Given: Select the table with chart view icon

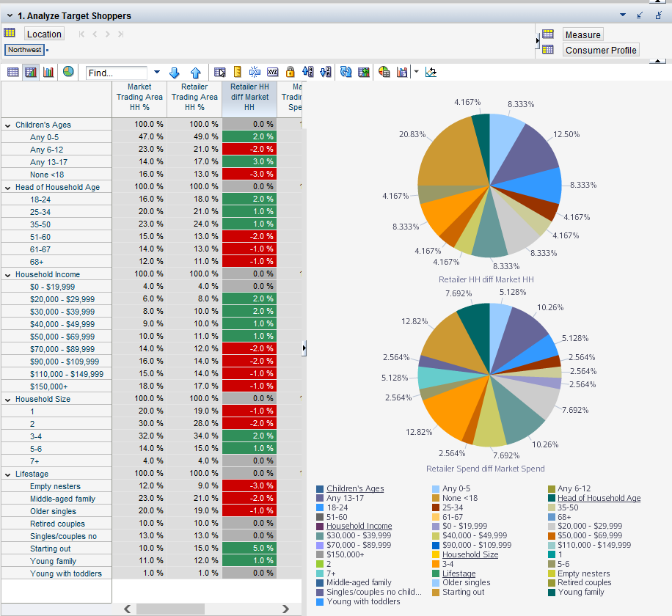Looking at the screenshot, I should [30, 72].
